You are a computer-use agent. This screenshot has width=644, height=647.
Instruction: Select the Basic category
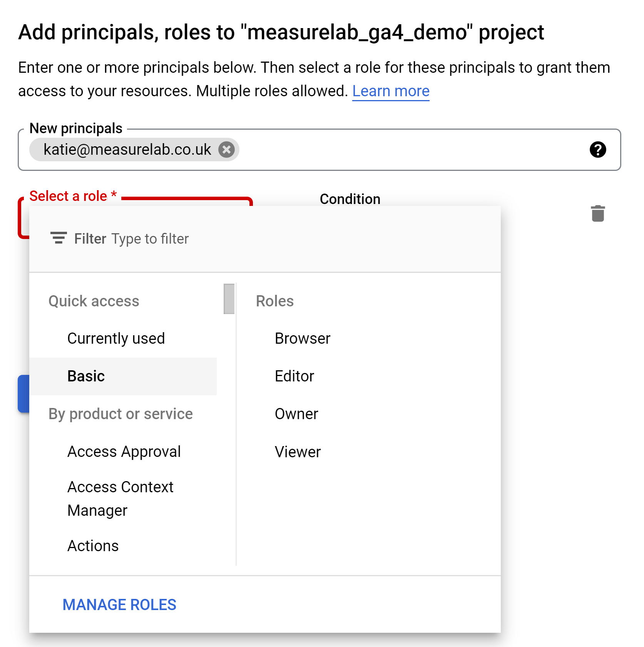click(86, 376)
